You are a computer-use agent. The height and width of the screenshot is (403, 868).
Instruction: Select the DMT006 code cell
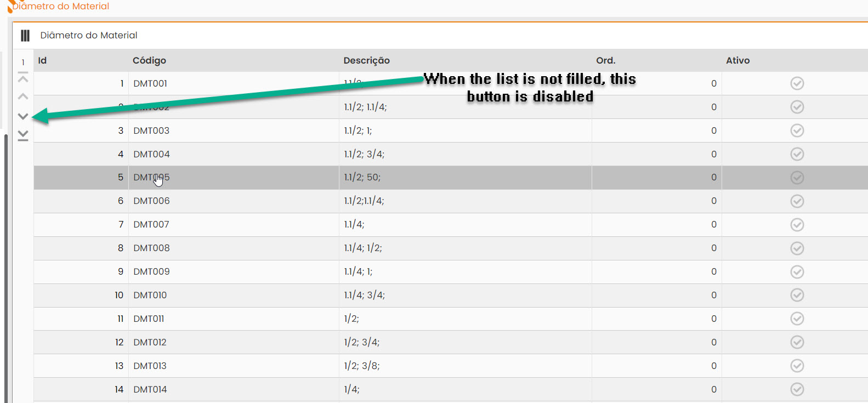coord(234,201)
